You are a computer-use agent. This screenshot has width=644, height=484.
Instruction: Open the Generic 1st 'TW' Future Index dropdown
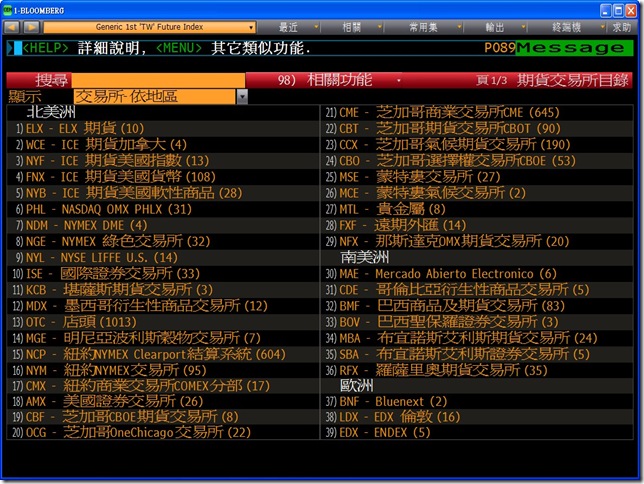point(150,27)
